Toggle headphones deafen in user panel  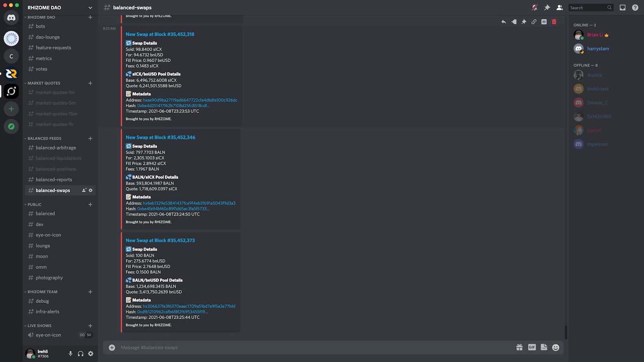pos(81,354)
